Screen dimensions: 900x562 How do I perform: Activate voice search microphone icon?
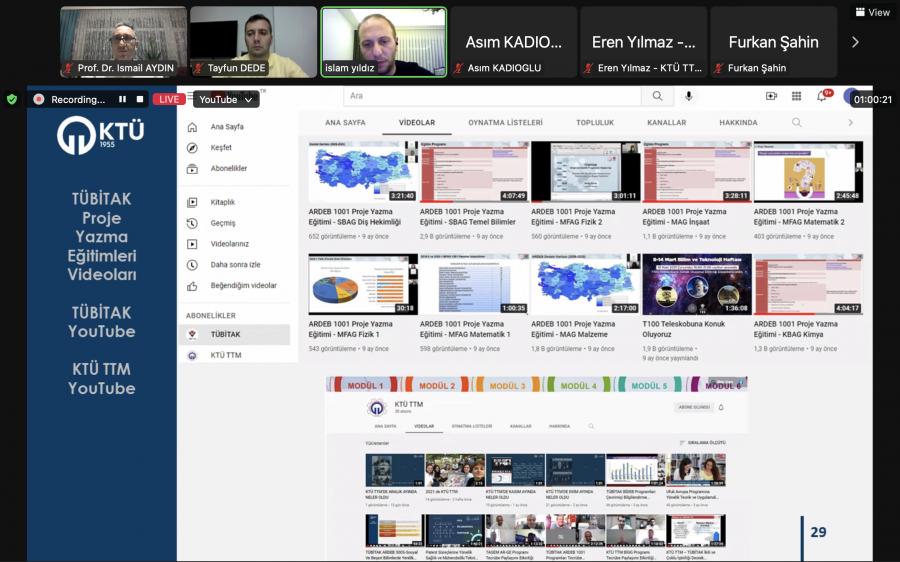(x=688, y=96)
